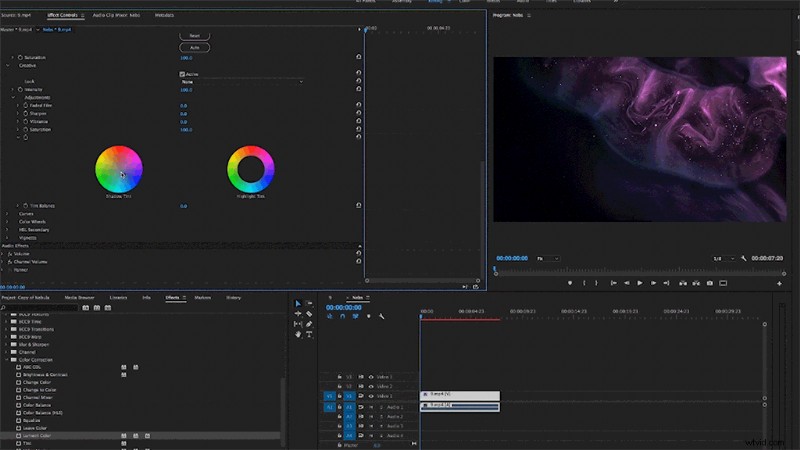Screen dimensions: 800x450
Task: Expand the Faded Film parameter
Action: [x=18, y=105]
